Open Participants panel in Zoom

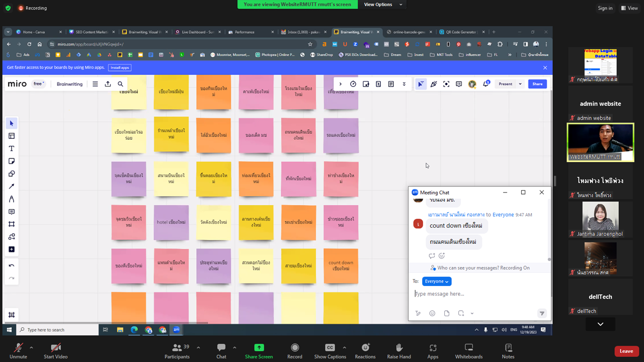coord(177,351)
